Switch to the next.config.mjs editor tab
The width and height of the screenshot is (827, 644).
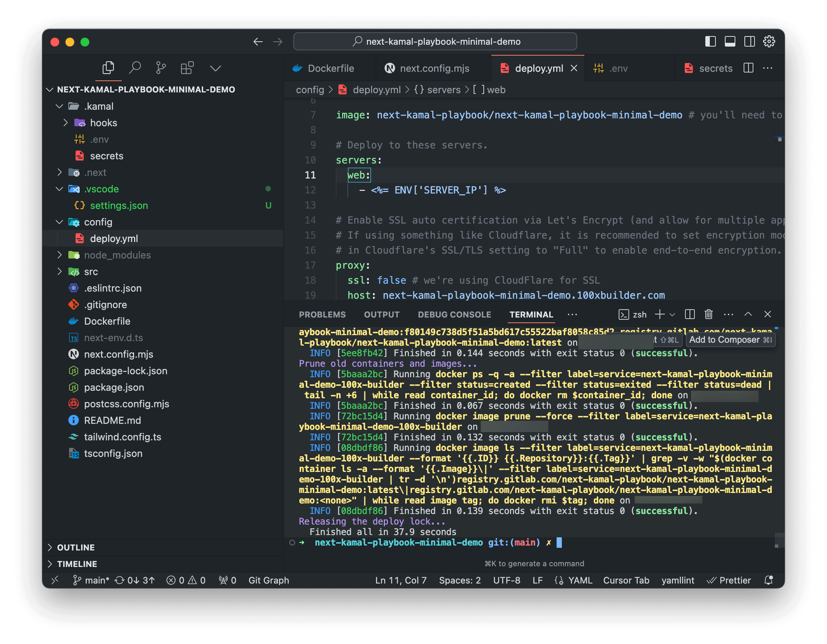[433, 68]
